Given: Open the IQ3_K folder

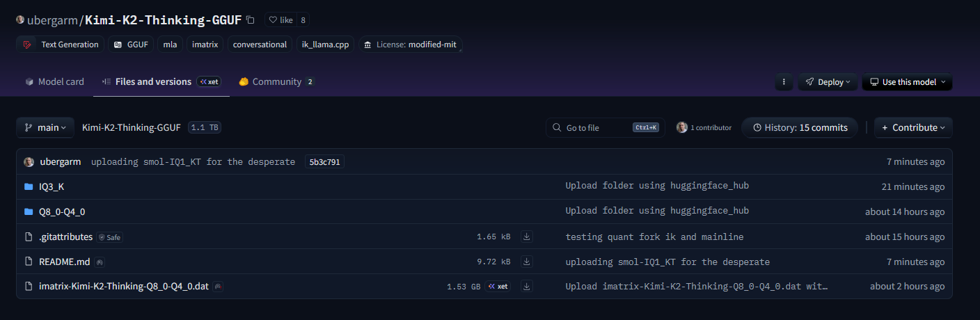Looking at the screenshot, I should [x=52, y=186].
